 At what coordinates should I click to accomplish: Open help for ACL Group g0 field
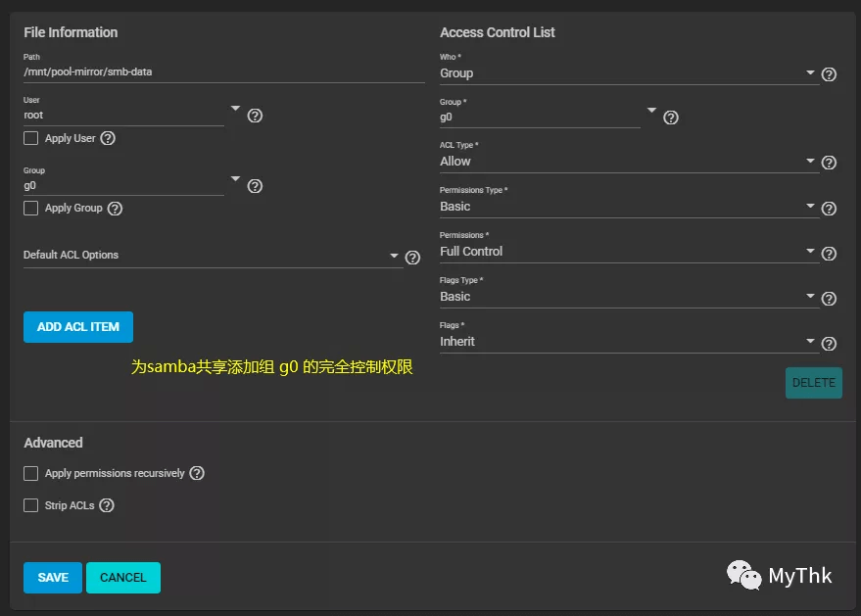pyautogui.click(x=671, y=118)
